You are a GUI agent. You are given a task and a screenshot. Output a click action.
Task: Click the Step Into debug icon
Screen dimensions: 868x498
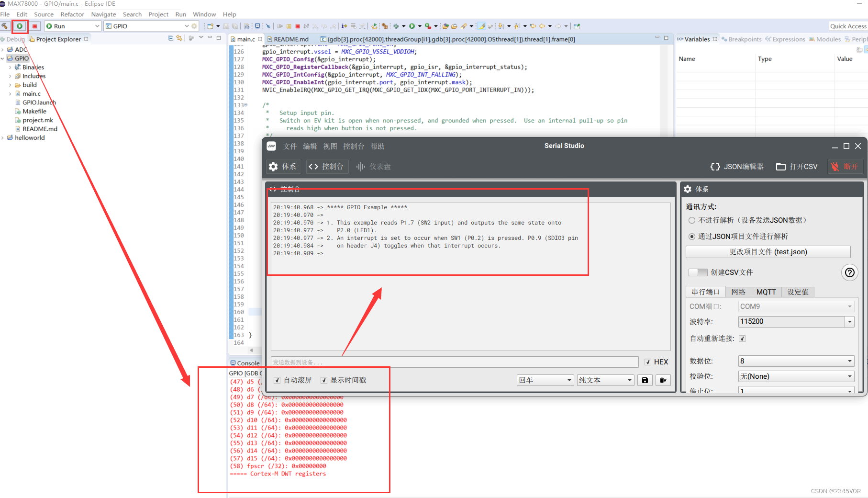pos(315,26)
